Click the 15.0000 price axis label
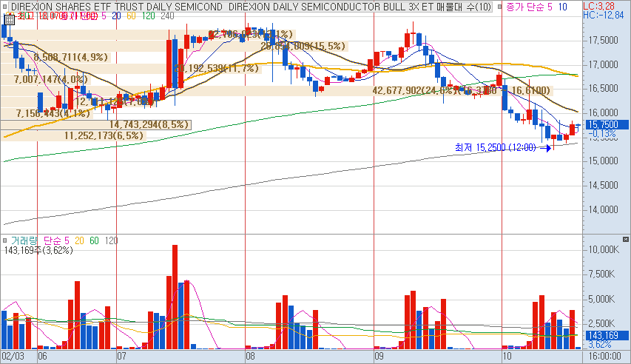The image size is (631, 364). pos(603,161)
